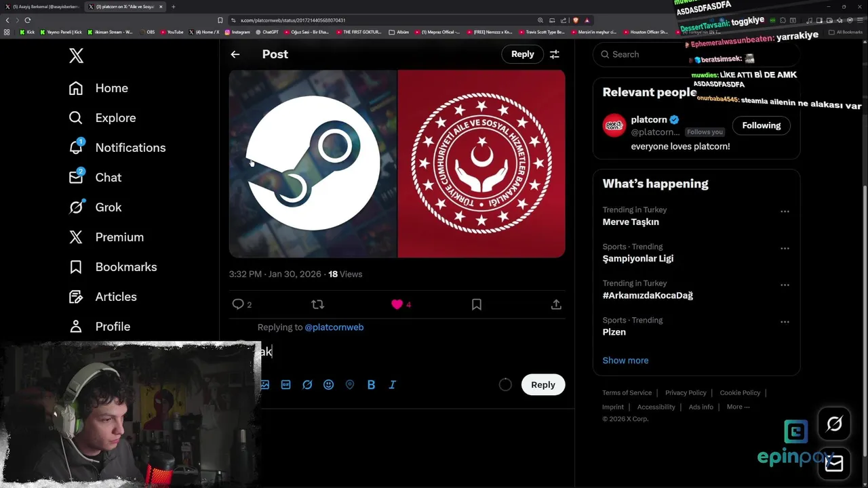Open Explore from sidebar
Screen dimensions: 868x488
click(102, 118)
